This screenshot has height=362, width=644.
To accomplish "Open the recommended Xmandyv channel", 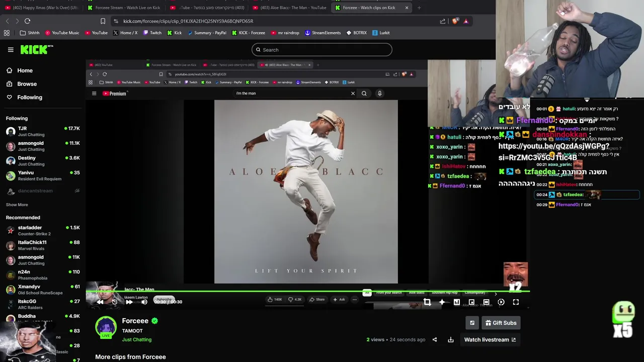I will [x=43, y=290].
